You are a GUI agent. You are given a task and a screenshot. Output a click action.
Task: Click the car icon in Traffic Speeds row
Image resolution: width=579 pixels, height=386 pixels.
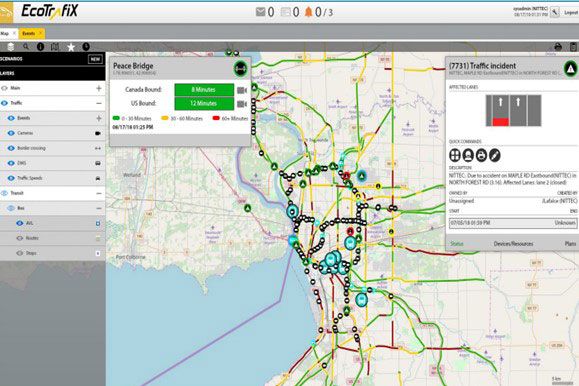98,178
